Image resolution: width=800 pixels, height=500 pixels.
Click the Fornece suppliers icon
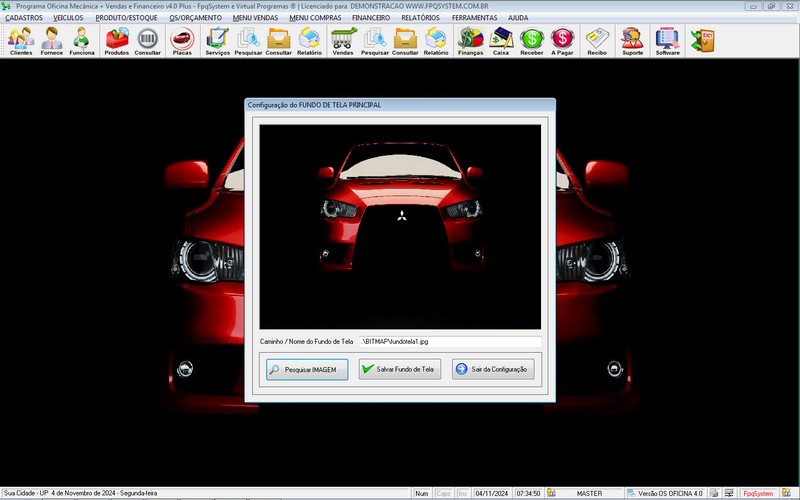(51, 40)
